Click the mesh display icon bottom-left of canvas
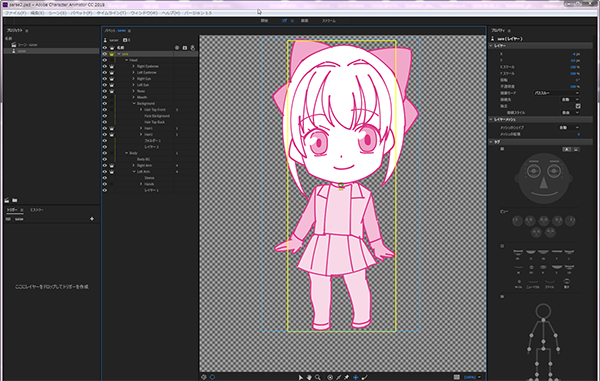The height and width of the screenshot is (381, 600). click(204, 377)
